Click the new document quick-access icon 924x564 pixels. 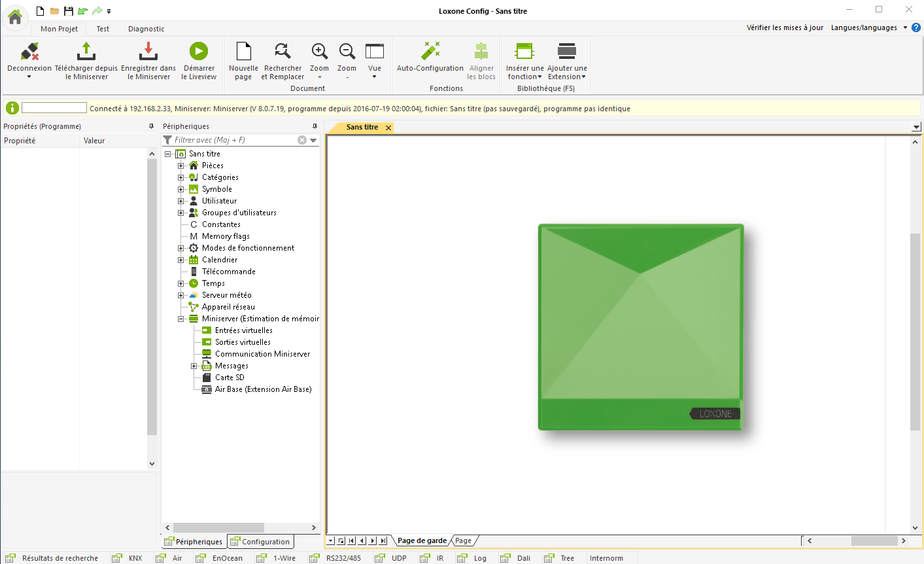[40, 11]
